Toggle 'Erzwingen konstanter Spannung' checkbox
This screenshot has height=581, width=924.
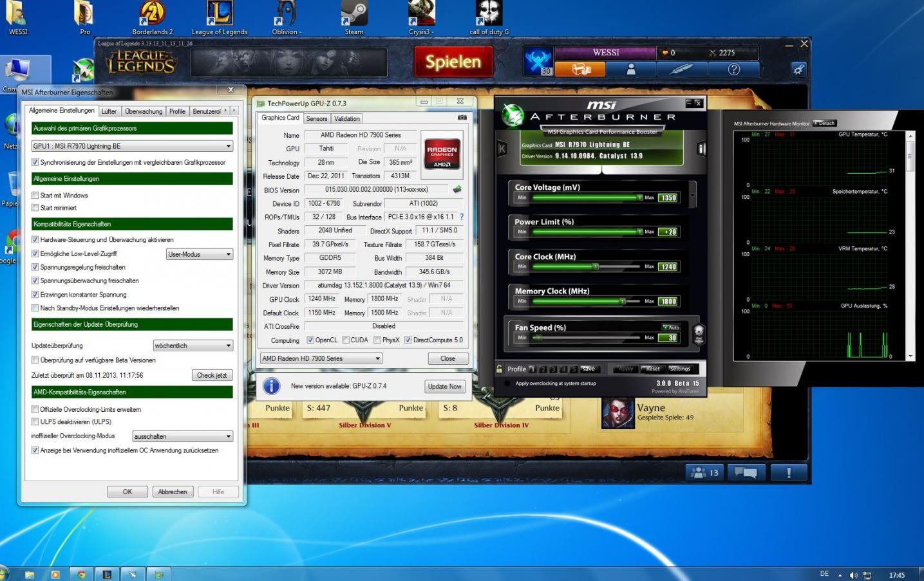35,294
